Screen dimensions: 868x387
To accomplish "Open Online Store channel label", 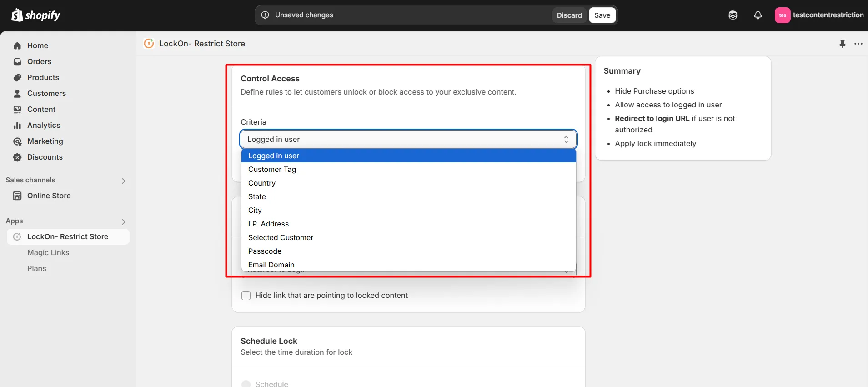I will point(49,196).
